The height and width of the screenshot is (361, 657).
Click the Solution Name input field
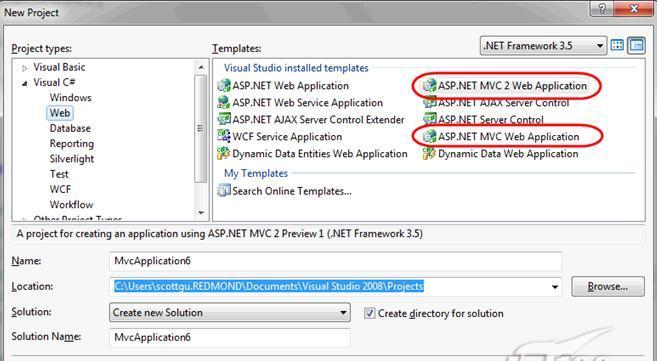click(230, 338)
